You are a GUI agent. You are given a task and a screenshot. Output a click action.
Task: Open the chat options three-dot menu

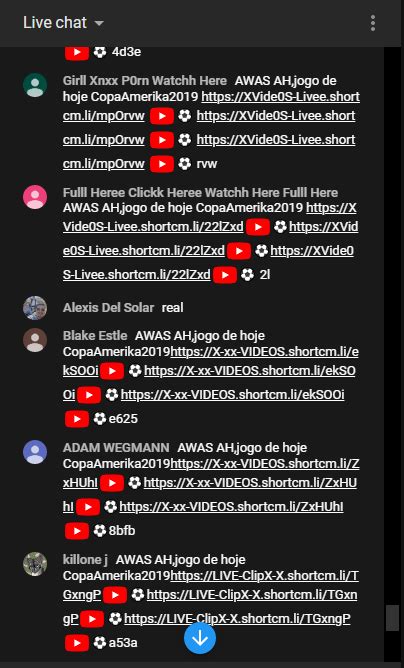373,23
